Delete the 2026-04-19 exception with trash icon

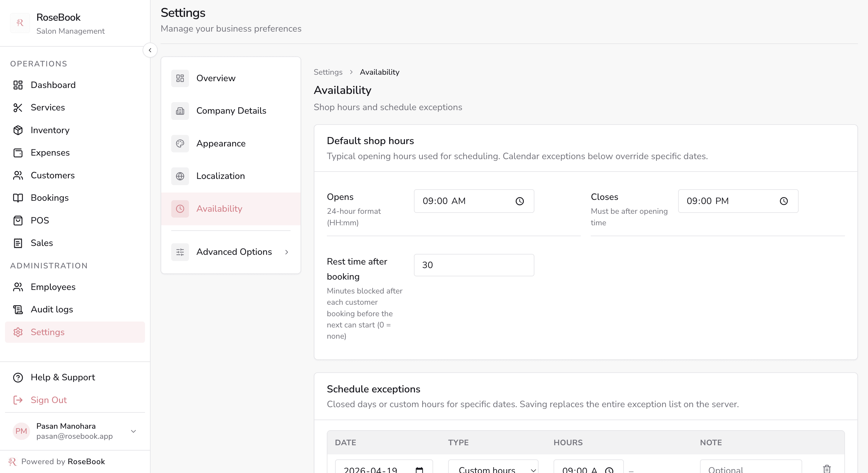click(x=827, y=469)
